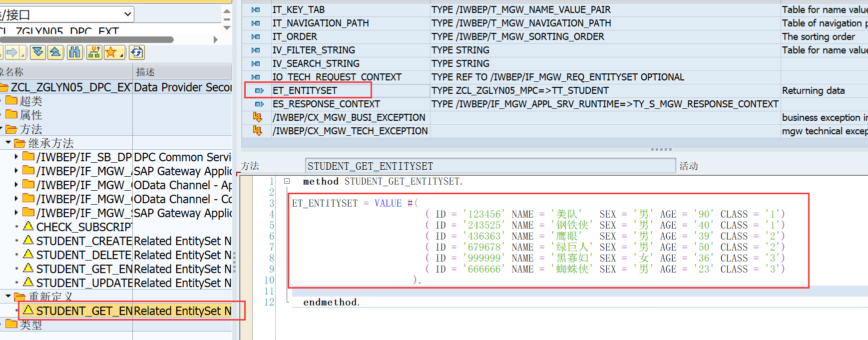Click exception icon beside /IWBEP/CX_MGW_BUSI_EXCEPTION
The image size is (868, 340).
point(257,117)
